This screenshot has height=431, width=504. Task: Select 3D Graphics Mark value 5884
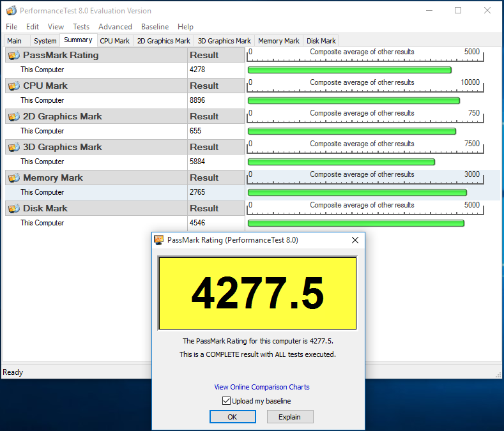197,162
